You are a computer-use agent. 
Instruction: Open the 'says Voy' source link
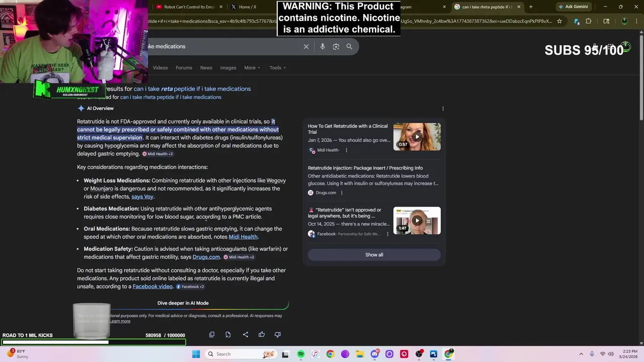click(142, 197)
